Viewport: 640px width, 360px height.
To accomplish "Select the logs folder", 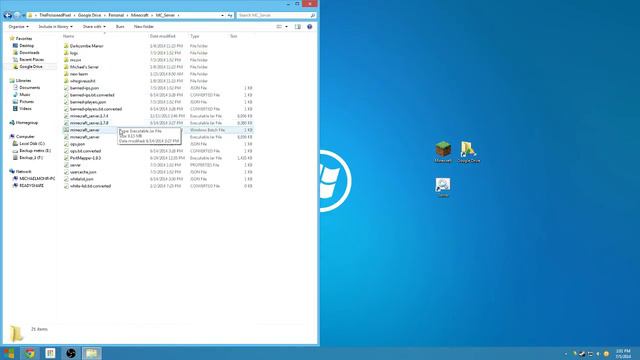I will (x=73, y=53).
